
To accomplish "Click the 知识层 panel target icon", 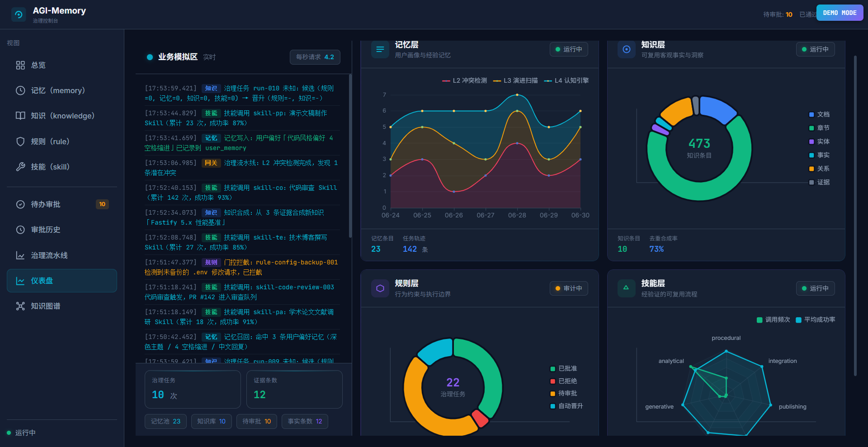I will click(627, 49).
